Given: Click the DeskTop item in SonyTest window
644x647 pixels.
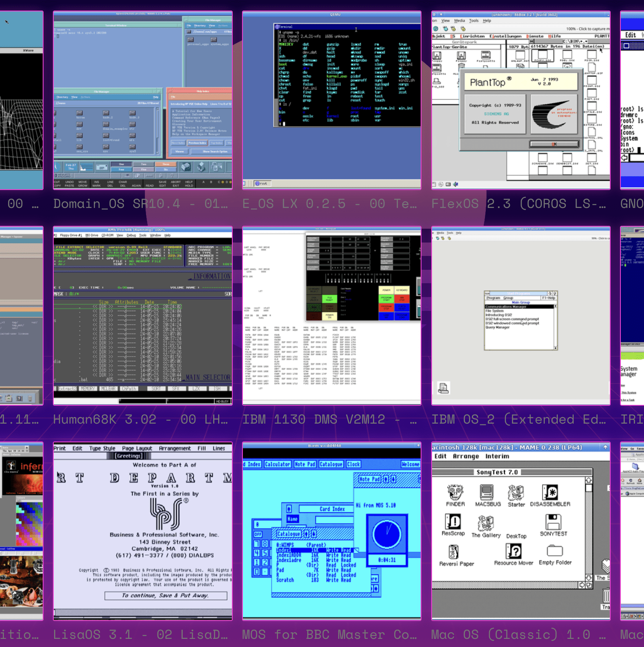Looking at the screenshot, I should pos(516,536).
